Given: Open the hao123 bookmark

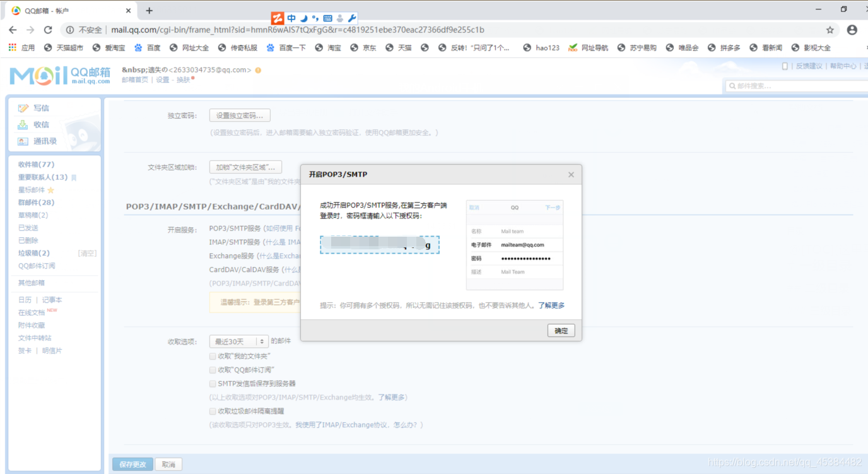Looking at the screenshot, I should pyautogui.click(x=541, y=47).
